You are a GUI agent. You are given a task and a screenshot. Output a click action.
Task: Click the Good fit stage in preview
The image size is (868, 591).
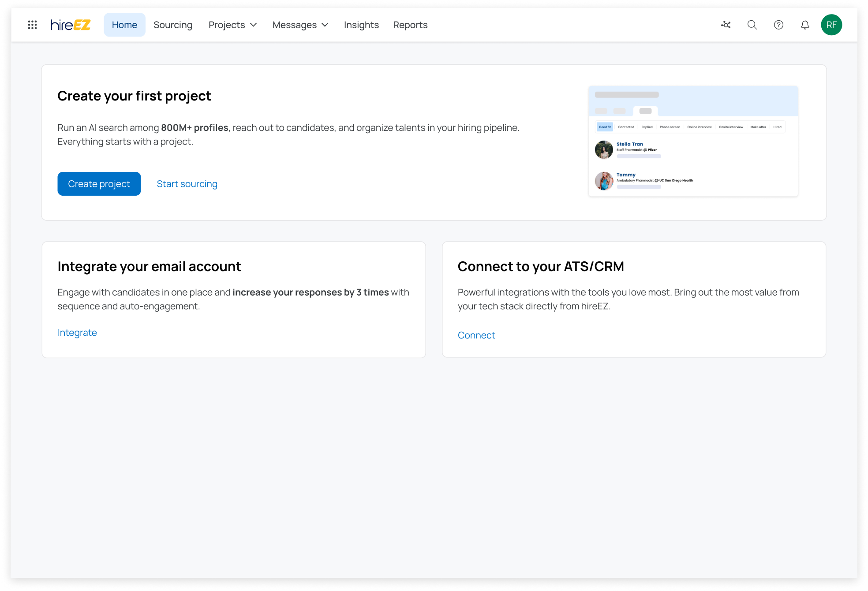(605, 127)
